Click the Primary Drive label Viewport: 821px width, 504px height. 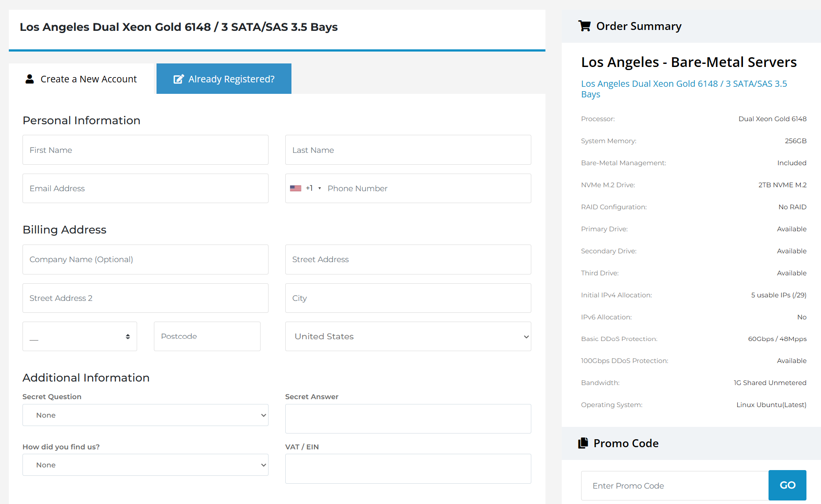click(x=604, y=229)
